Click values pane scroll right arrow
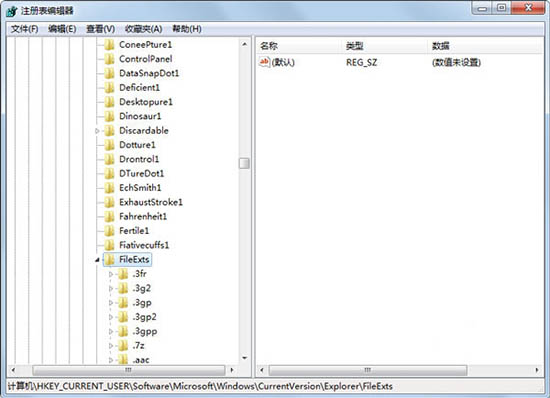This screenshot has width=550, height=398. click(537, 370)
